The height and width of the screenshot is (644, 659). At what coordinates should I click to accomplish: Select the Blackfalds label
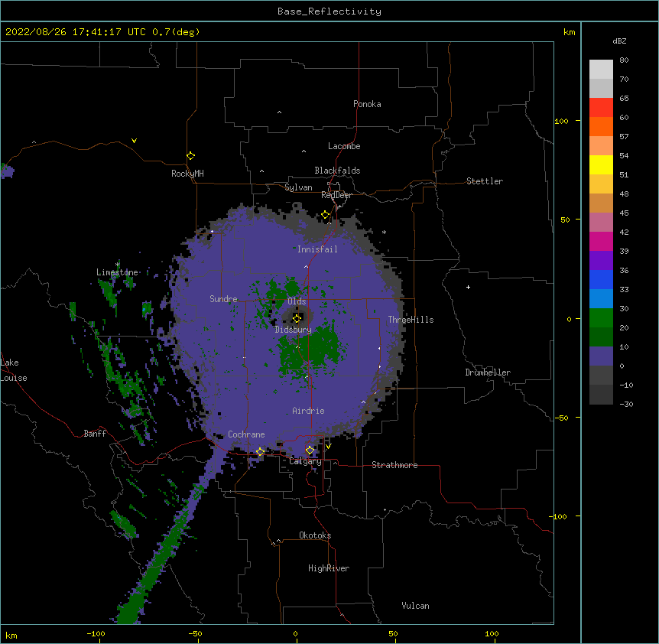337,171
